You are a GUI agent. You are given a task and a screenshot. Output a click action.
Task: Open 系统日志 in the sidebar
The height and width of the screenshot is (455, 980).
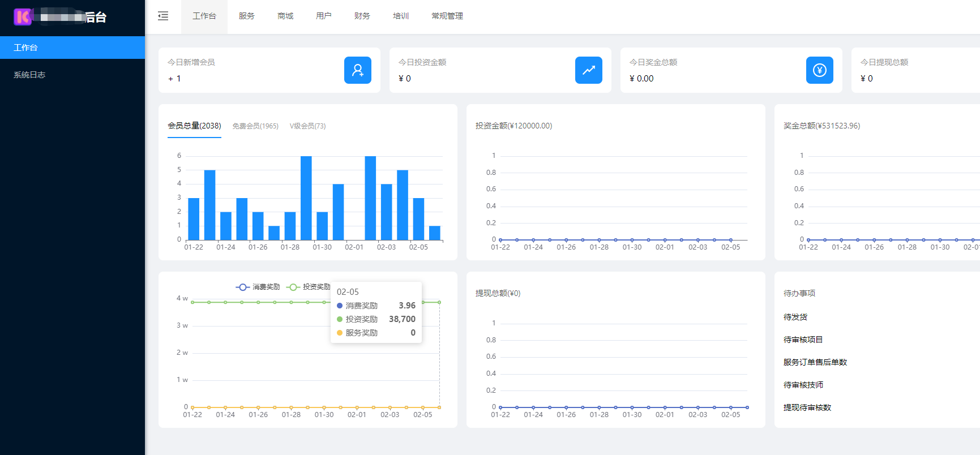pyautogui.click(x=72, y=75)
